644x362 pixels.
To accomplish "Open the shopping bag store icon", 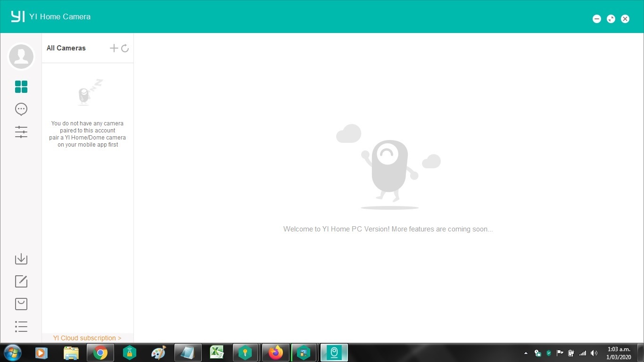I will (21, 304).
